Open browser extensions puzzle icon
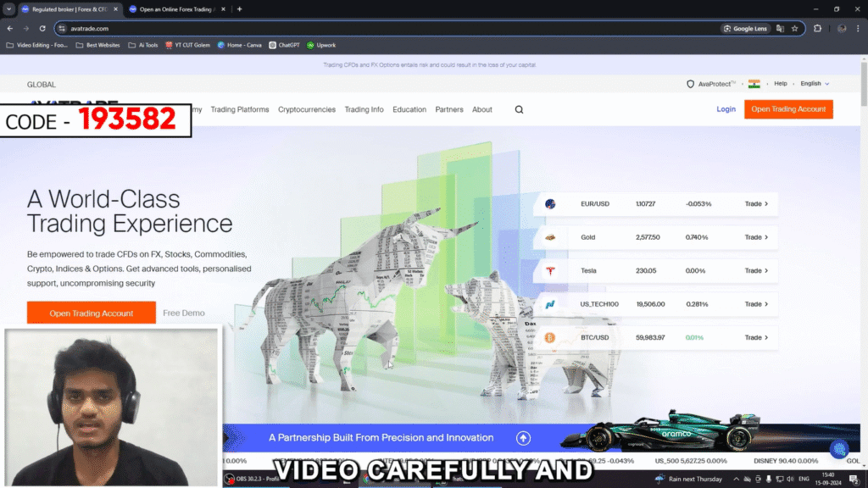The image size is (868, 488). (817, 28)
